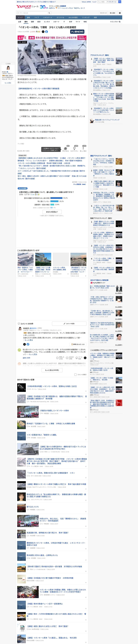Open the 熊本城で「石垣崩れている」と情報 article
Image resolution: width=138 pixels, height=644 pixels.
[51, 424]
